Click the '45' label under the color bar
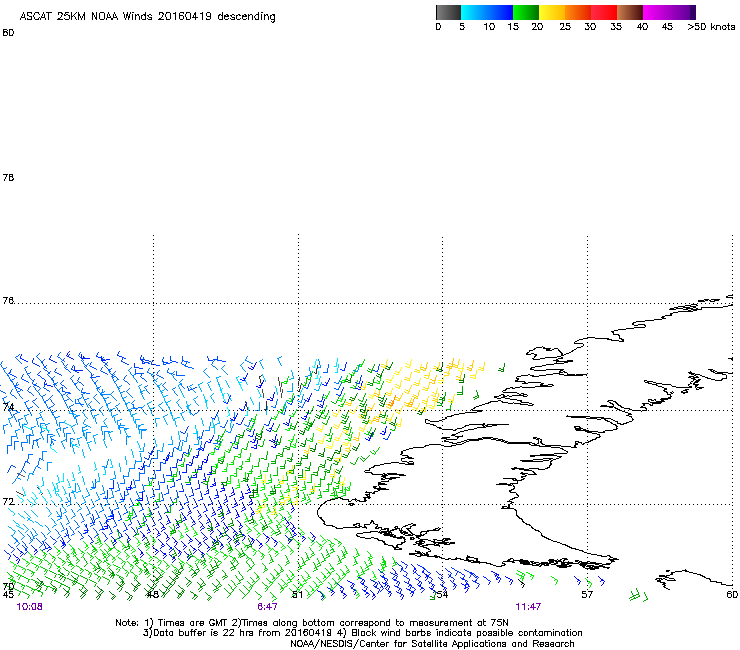Screen dimensions: 740x650 pyautogui.click(x=667, y=27)
